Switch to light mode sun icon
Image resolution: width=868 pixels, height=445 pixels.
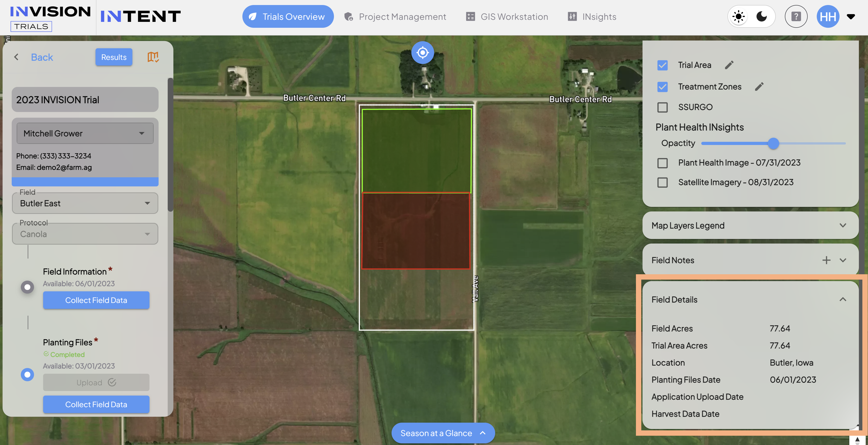738,17
